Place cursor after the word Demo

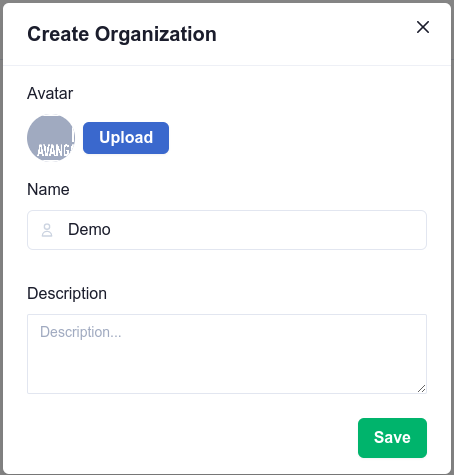(111, 230)
